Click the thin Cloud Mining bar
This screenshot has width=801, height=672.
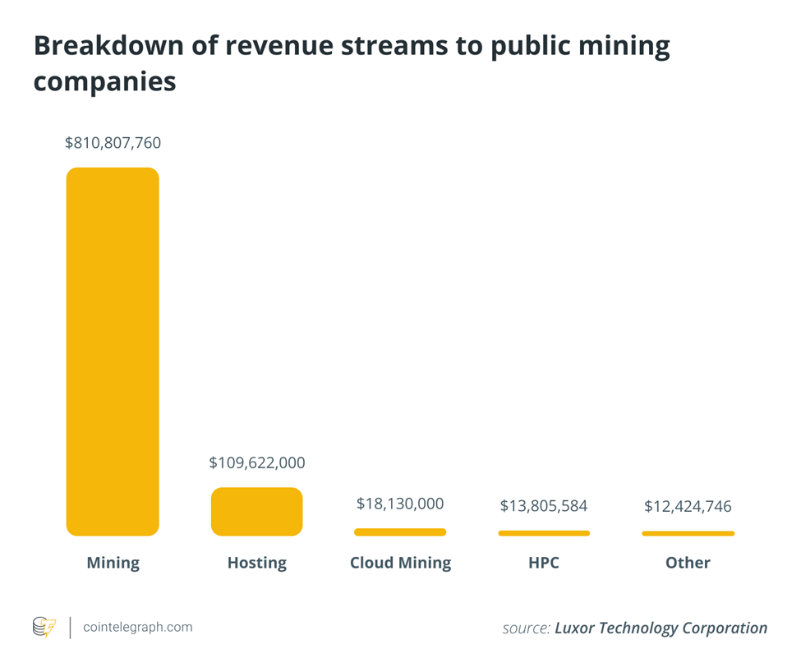point(400,532)
